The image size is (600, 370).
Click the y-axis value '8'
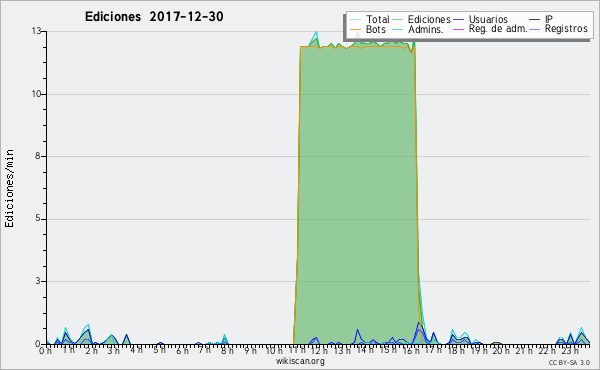click(x=38, y=156)
